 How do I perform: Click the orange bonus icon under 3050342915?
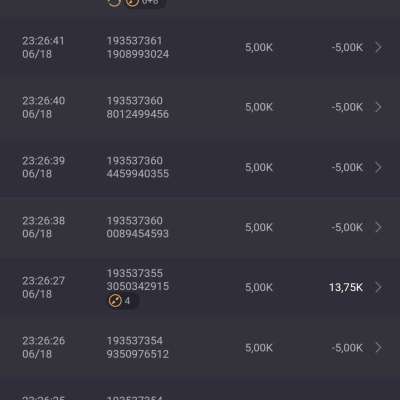coord(115,301)
